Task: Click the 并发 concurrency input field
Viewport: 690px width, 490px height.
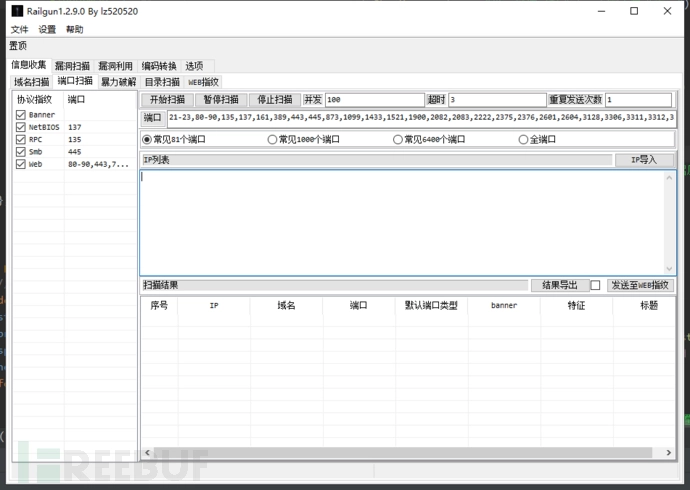Action: pos(374,100)
